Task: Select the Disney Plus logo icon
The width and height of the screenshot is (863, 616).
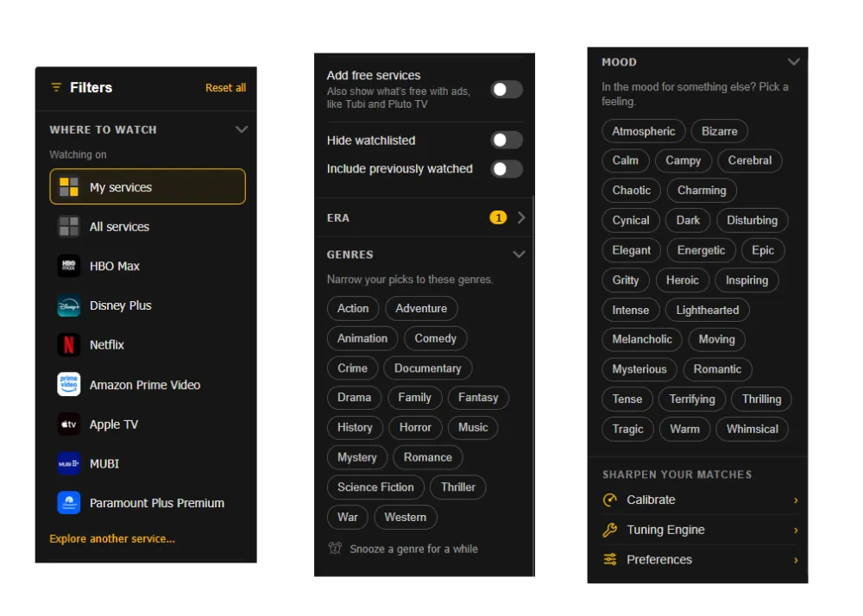Action: click(69, 305)
